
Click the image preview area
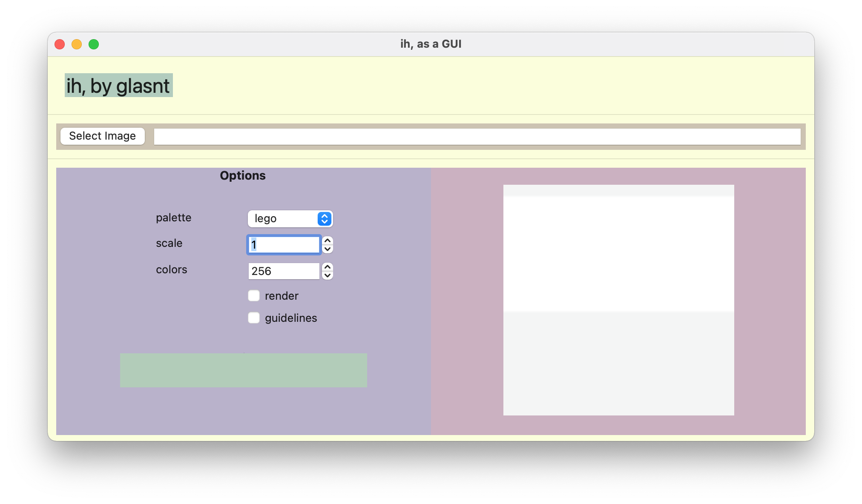point(618,300)
